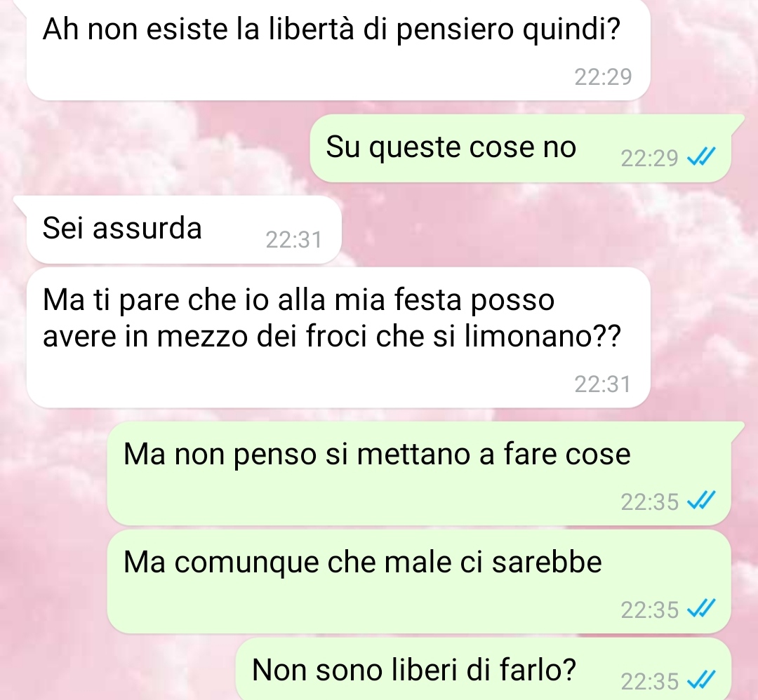The width and height of the screenshot is (758, 700).
Task: Tap the 22:29 timestamp on 'Su queste cose no'
Action: 649,158
